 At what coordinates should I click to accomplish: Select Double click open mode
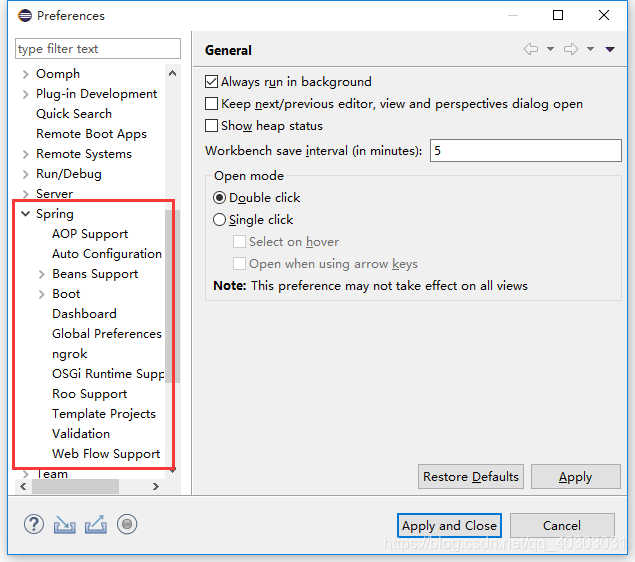coord(219,198)
